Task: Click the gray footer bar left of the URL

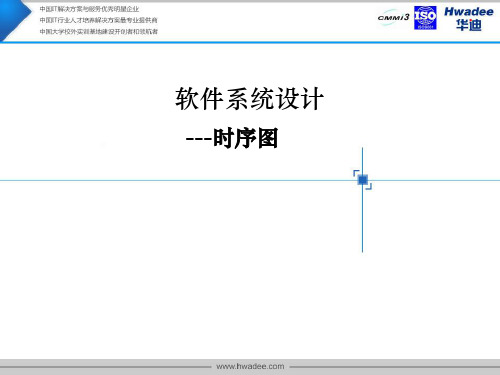Action: click(x=106, y=367)
